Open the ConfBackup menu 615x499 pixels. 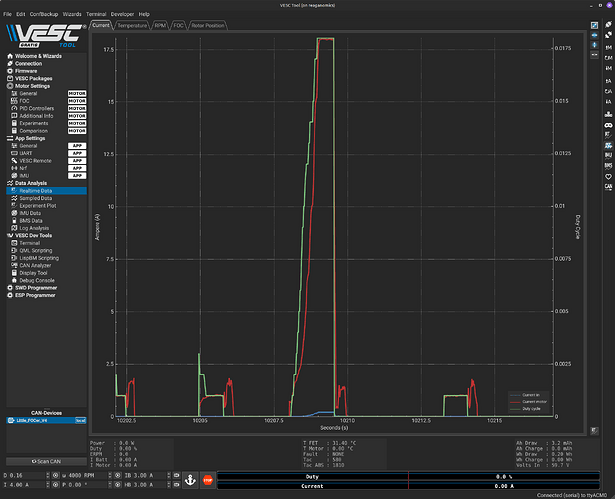click(x=44, y=14)
